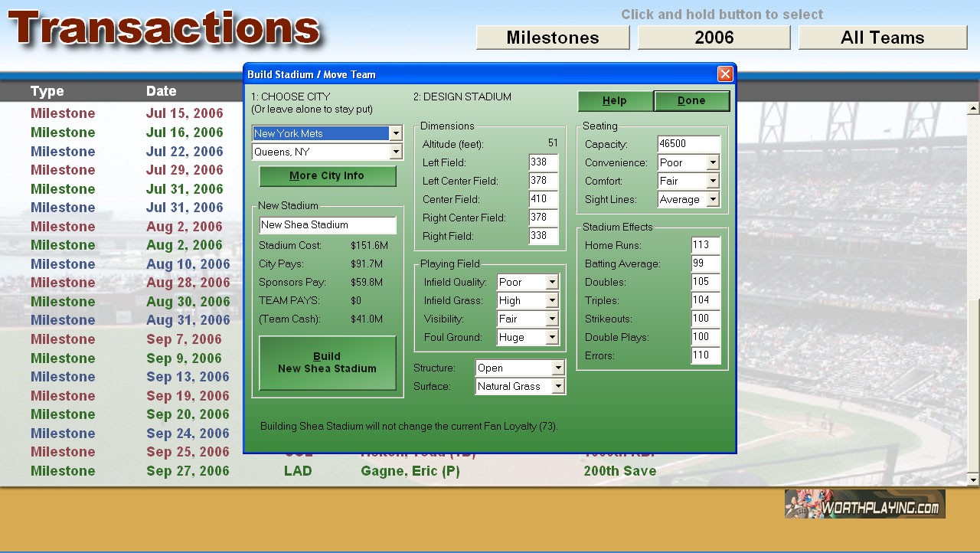Select the Milestones filter button
This screenshot has height=553, width=980.
552,38
